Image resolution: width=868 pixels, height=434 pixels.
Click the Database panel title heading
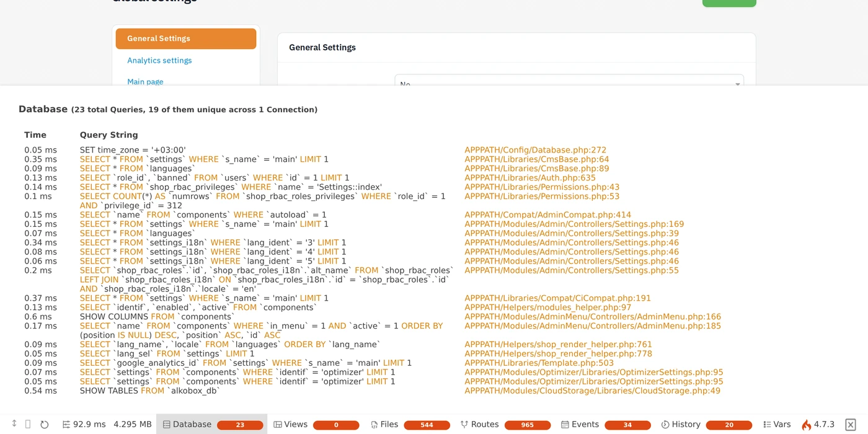(168, 109)
